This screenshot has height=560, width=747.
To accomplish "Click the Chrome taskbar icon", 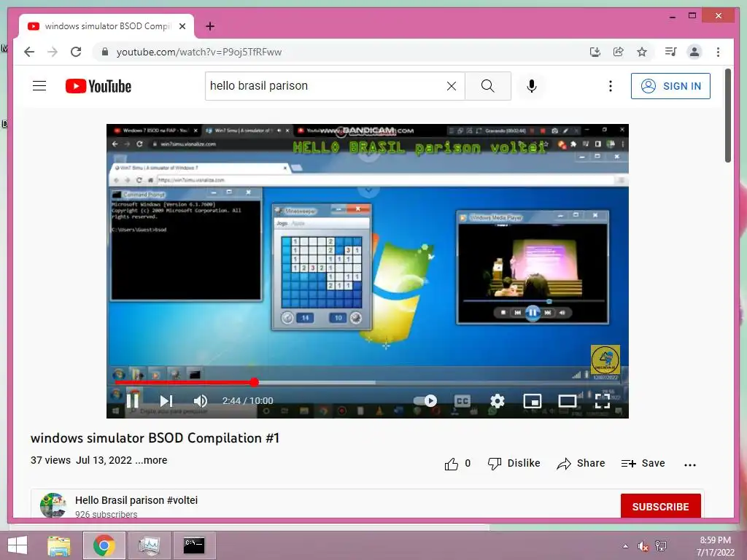I will [104, 545].
